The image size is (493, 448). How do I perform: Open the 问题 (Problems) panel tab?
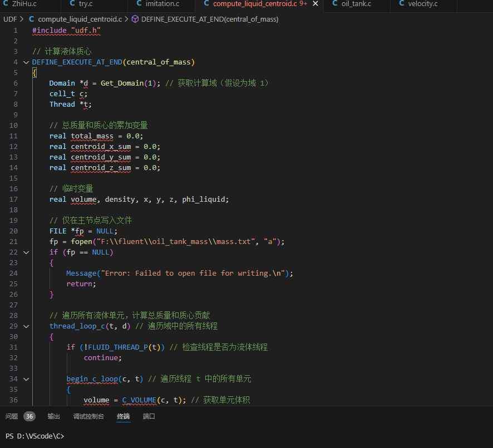click(12, 416)
